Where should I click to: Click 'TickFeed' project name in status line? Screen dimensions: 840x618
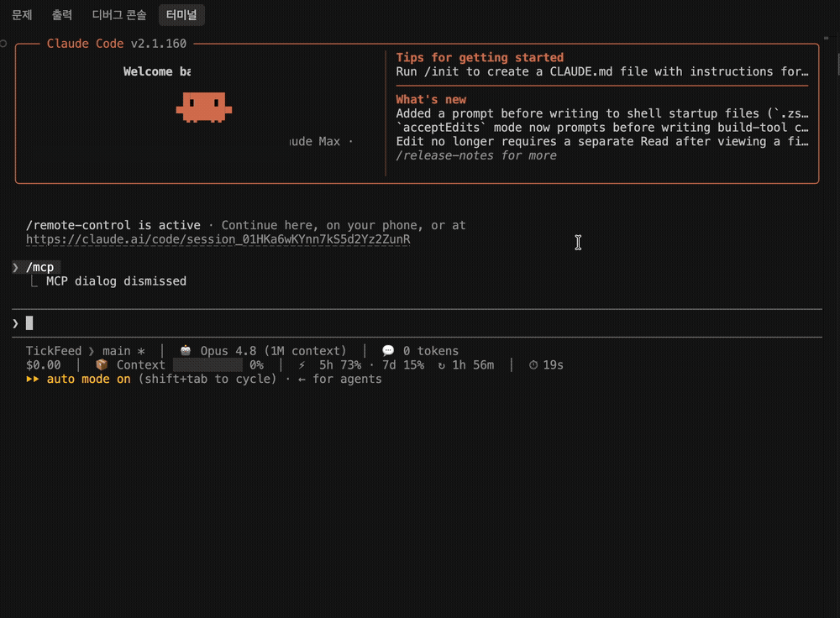pyautogui.click(x=54, y=351)
